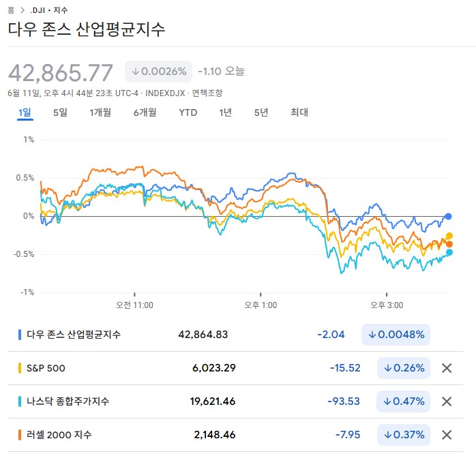This screenshot has width=476, height=456.
Task: Click the 0.0048% change badge
Action: pyautogui.click(x=396, y=335)
